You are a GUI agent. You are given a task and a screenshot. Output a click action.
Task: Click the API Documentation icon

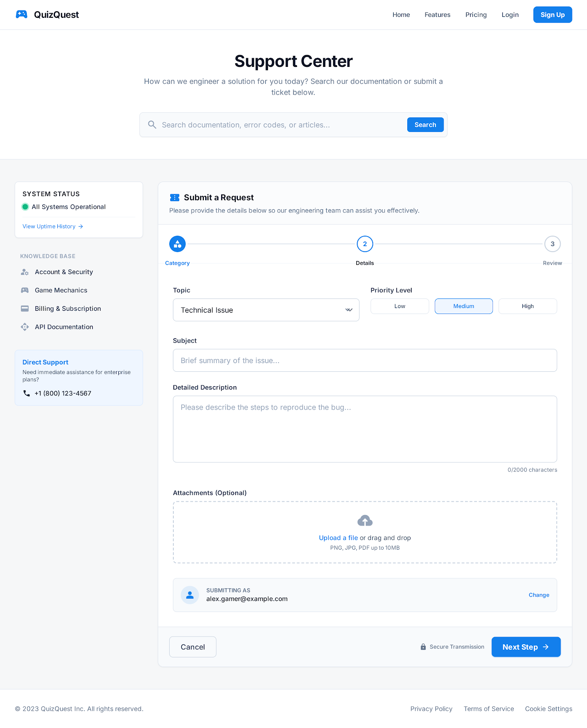[25, 327]
